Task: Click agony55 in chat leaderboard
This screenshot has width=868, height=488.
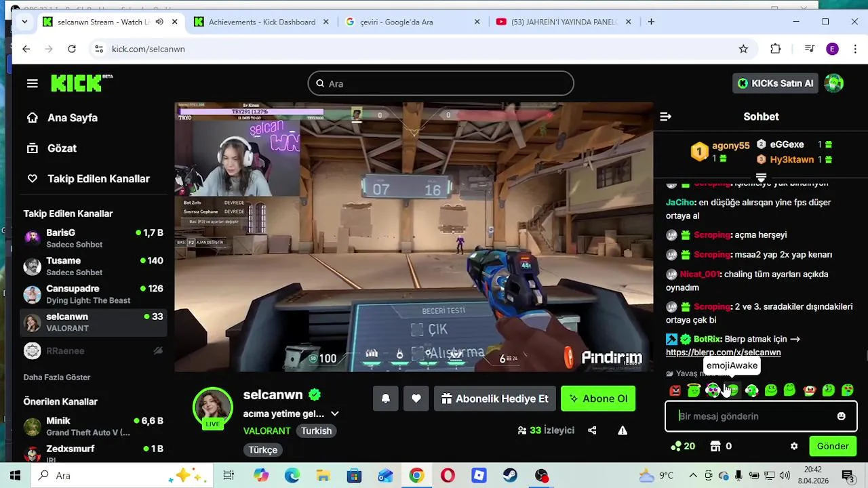Action: (730, 146)
